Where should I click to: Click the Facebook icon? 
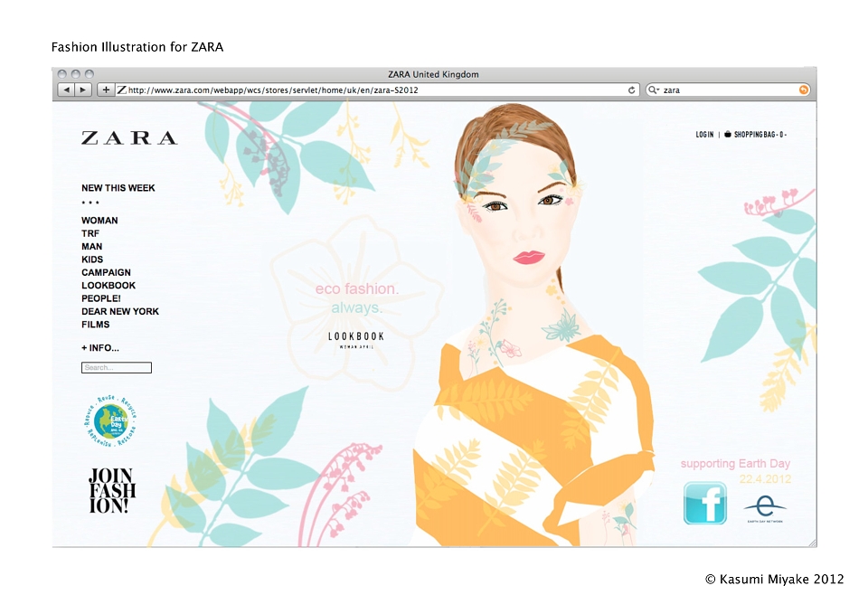(x=704, y=504)
